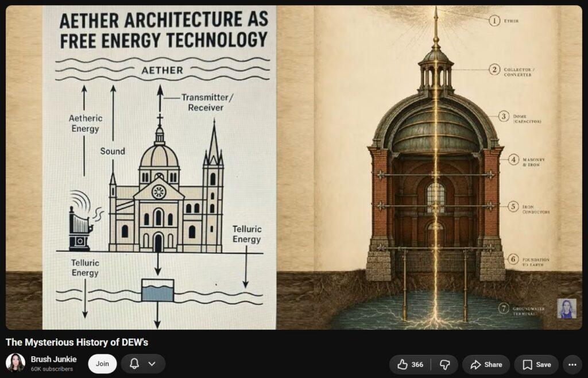Click the notification bell icon

[x=134, y=364]
